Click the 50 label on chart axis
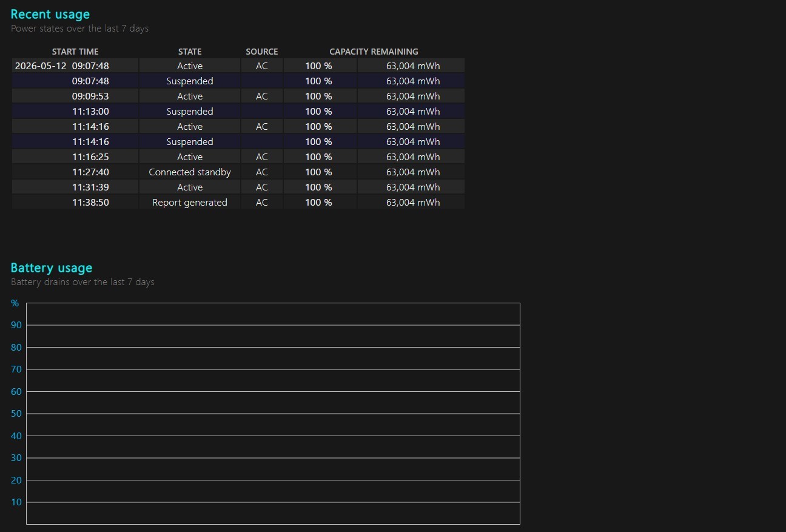The image size is (786, 532). 16,414
